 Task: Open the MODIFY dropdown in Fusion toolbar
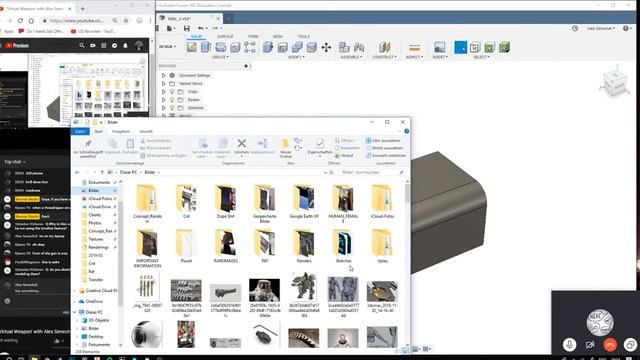pos(296,57)
